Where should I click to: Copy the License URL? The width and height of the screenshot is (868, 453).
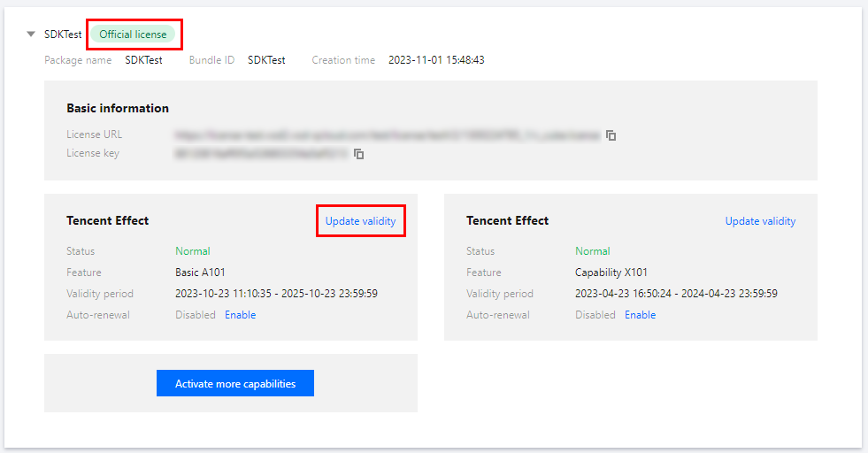click(611, 135)
